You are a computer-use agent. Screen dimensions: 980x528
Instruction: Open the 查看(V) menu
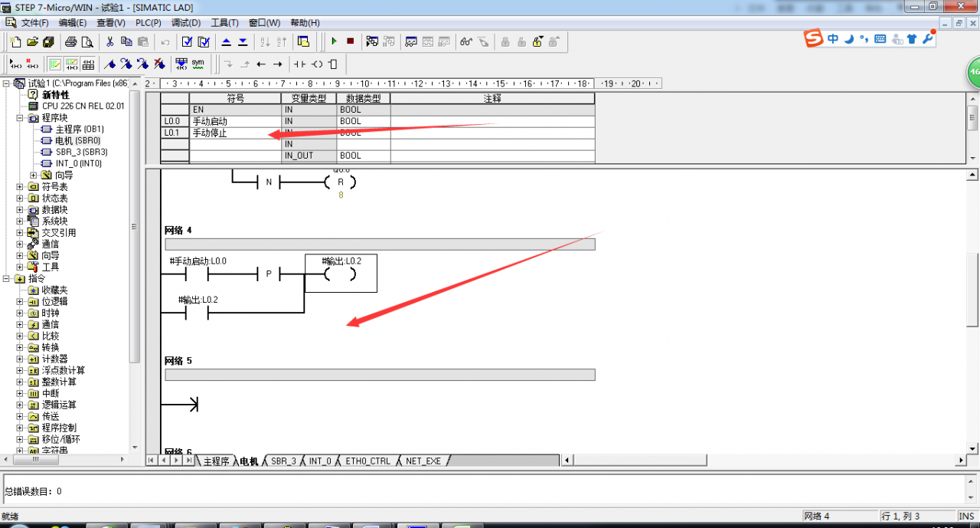tap(111, 23)
